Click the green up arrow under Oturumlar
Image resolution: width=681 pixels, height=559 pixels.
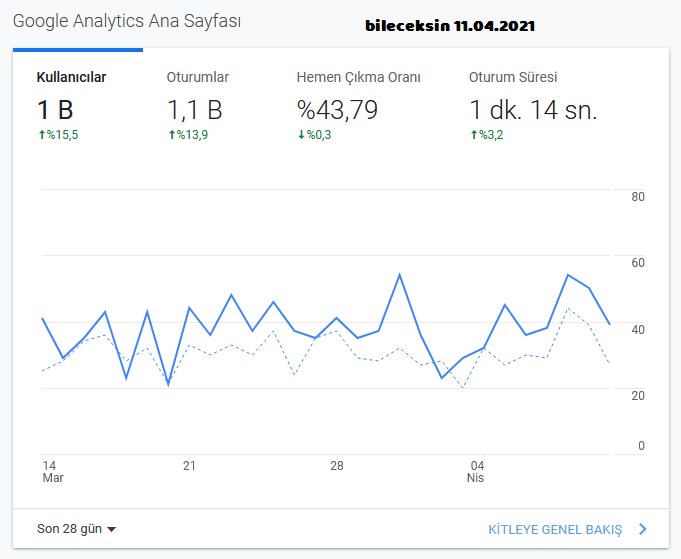click(172, 135)
